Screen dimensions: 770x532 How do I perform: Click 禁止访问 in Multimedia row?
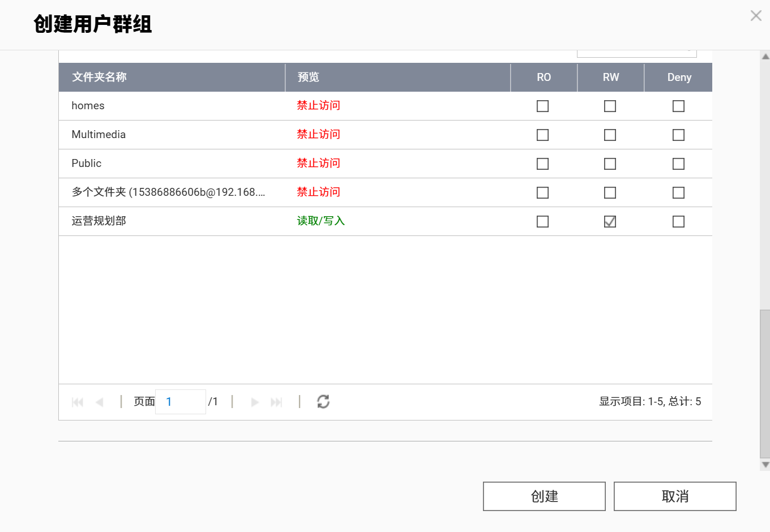coord(318,134)
